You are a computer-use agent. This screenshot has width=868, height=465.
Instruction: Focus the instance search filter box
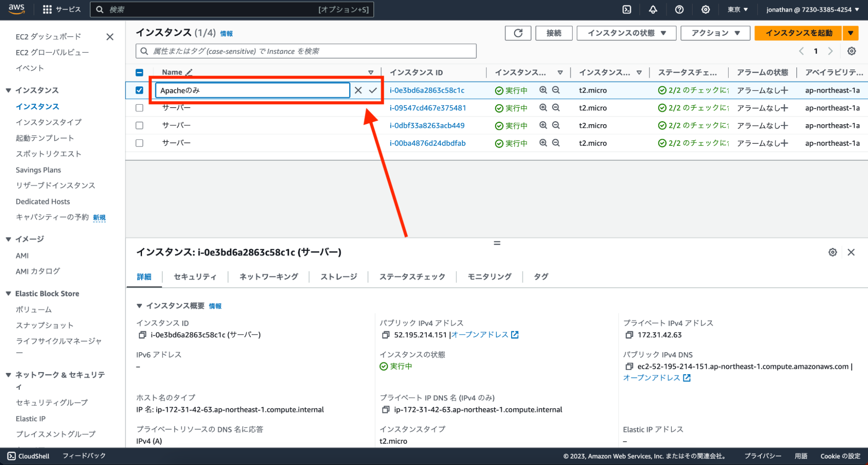click(306, 51)
